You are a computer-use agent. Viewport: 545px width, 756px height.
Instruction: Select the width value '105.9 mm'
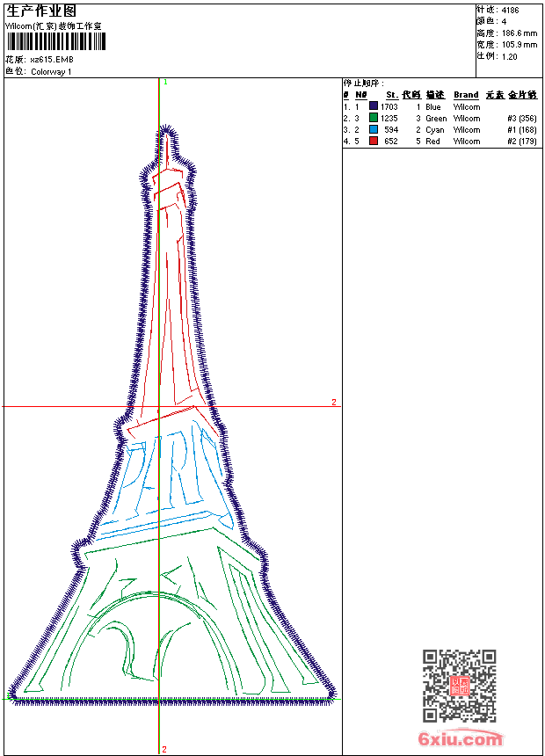coord(519,45)
